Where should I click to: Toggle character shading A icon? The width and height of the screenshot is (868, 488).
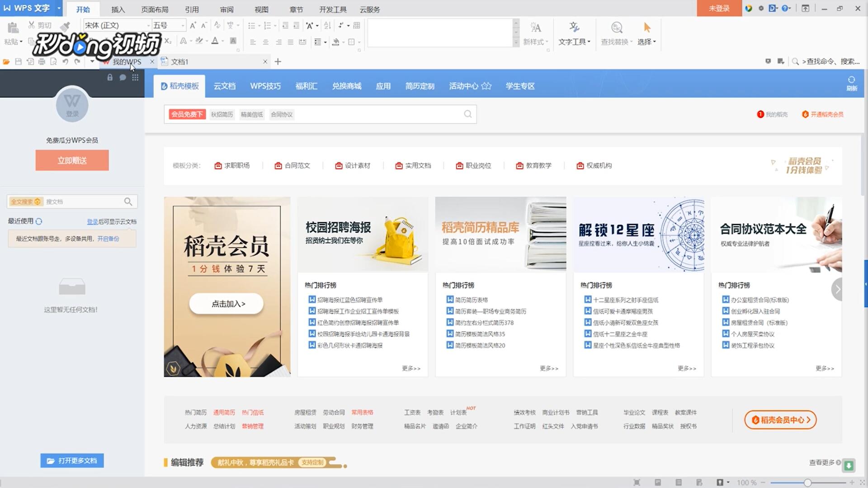pos(233,41)
